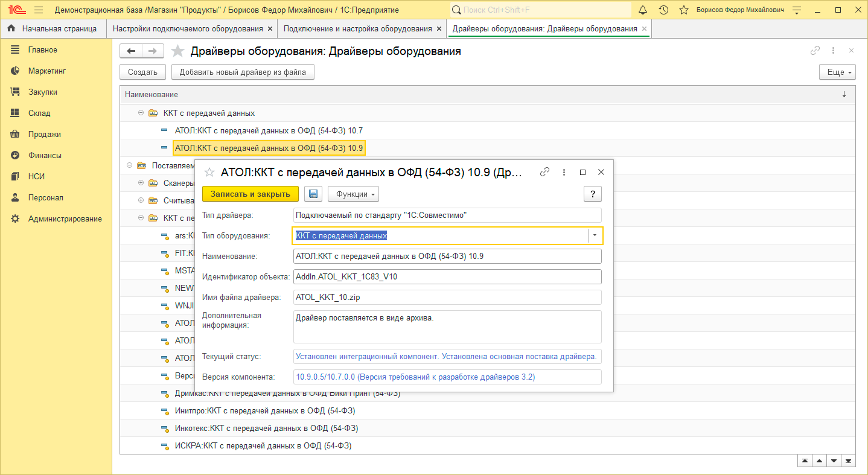Open favorites star in title bar

click(683, 10)
